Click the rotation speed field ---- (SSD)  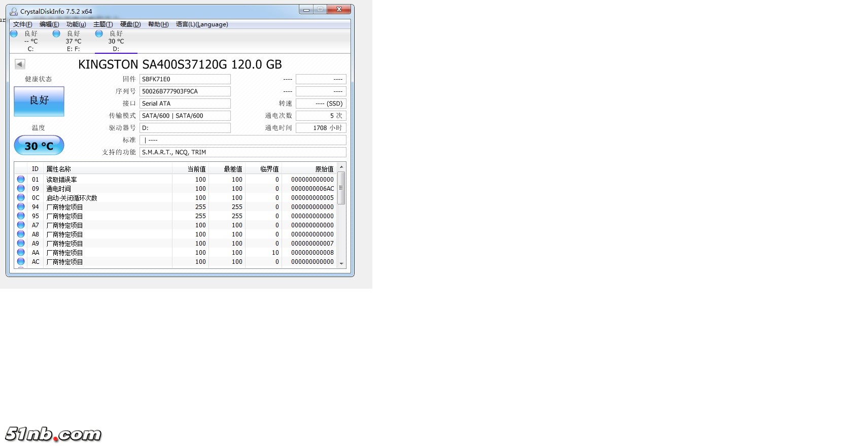tap(321, 104)
